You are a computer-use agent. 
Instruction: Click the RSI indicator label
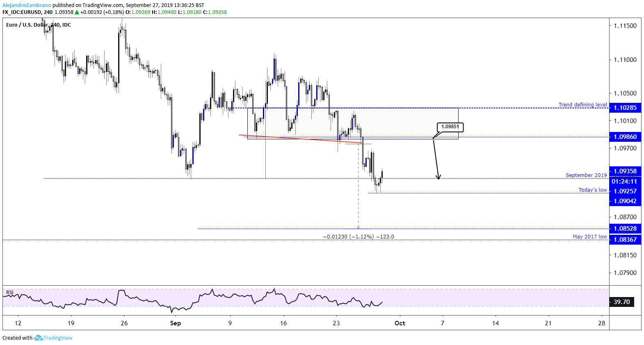point(10,293)
